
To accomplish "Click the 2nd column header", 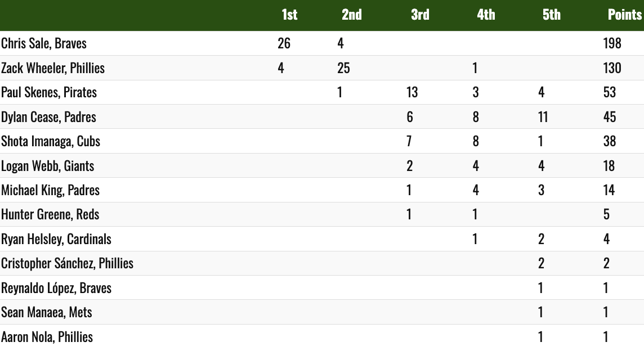I will (352, 15).
